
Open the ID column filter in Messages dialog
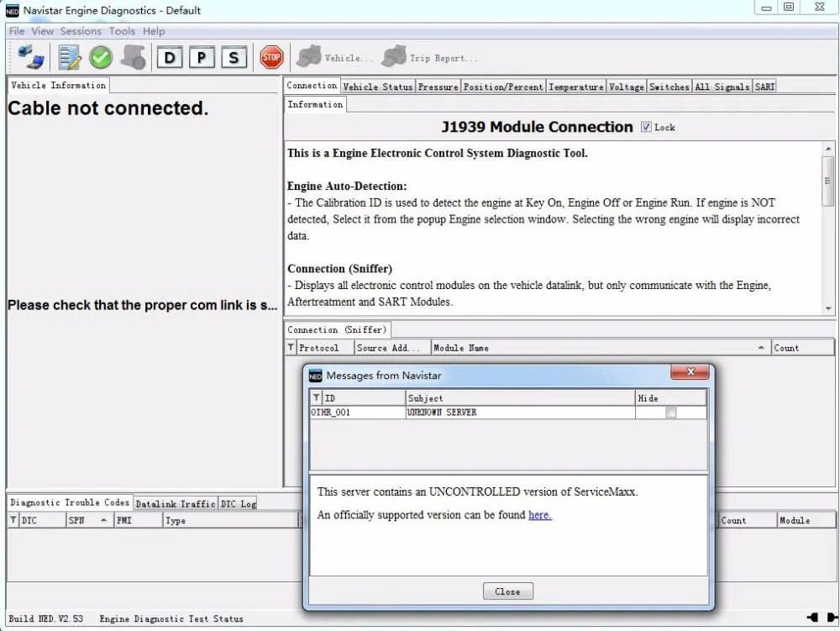pyautogui.click(x=318, y=397)
